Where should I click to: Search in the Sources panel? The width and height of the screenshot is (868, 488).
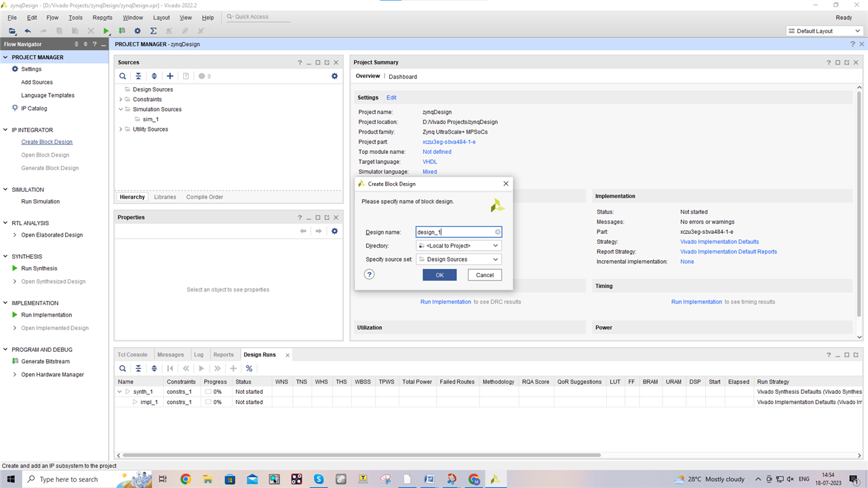[x=123, y=77]
